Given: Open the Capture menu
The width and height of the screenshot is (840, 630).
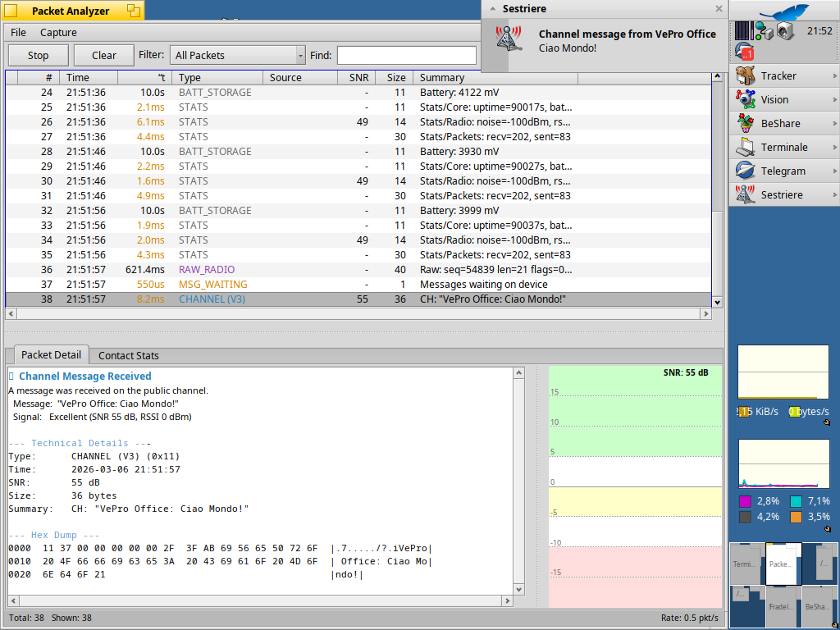Looking at the screenshot, I should [58, 33].
